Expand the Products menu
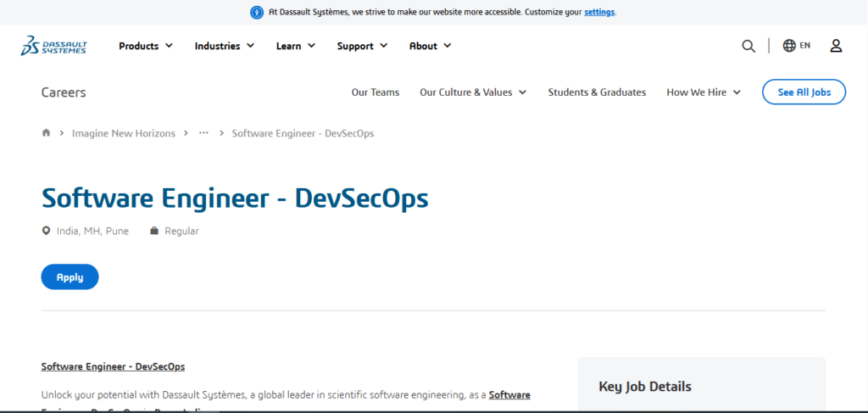Image resolution: width=868 pixels, height=413 pixels. (x=146, y=46)
